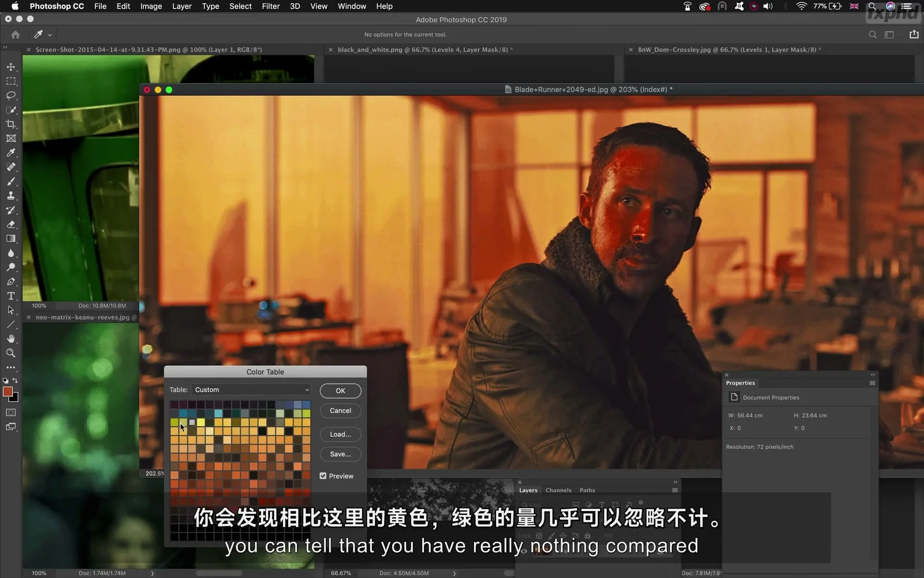Open the File menu
The width and height of the screenshot is (924, 578).
point(100,6)
